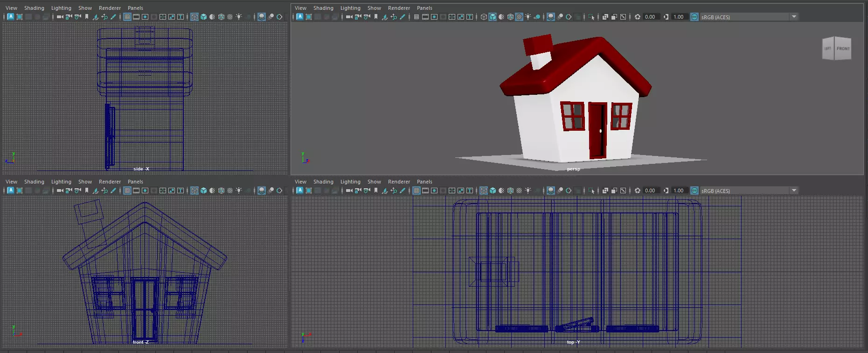This screenshot has height=353, width=868.
Task: Open Lighting menu in perspective panel
Action: coord(350,8)
